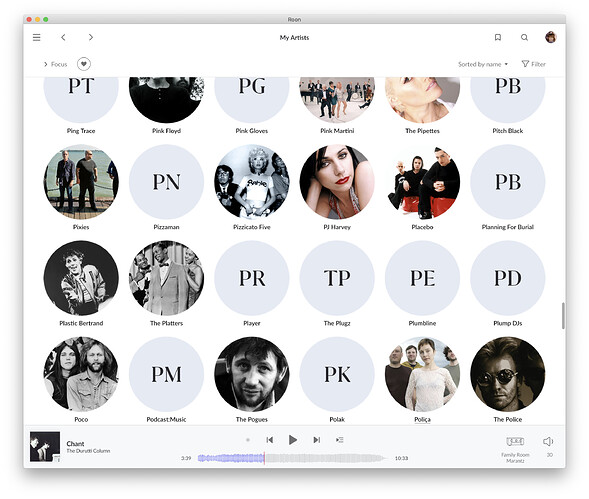Open Plastic Bertrand artist photo

pyautogui.click(x=81, y=278)
